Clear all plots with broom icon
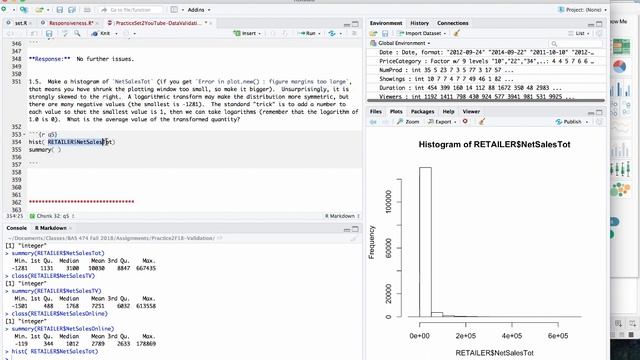 [x=482, y=122]
